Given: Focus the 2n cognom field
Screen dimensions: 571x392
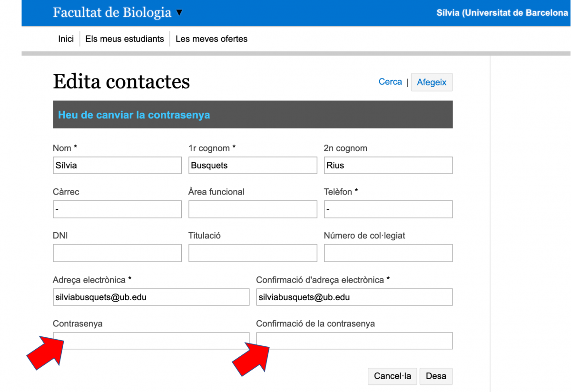Looking at the screenshot, I should pos(388,166).
